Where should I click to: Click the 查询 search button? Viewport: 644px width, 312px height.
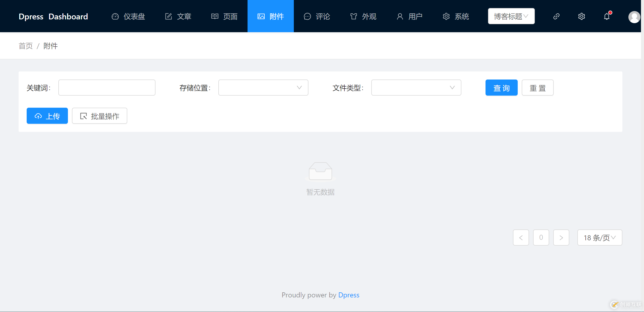(501, 88)
